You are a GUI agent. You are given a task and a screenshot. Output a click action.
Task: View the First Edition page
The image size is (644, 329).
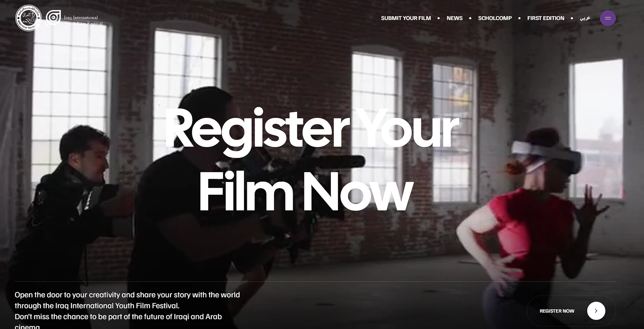coord(546,18)
